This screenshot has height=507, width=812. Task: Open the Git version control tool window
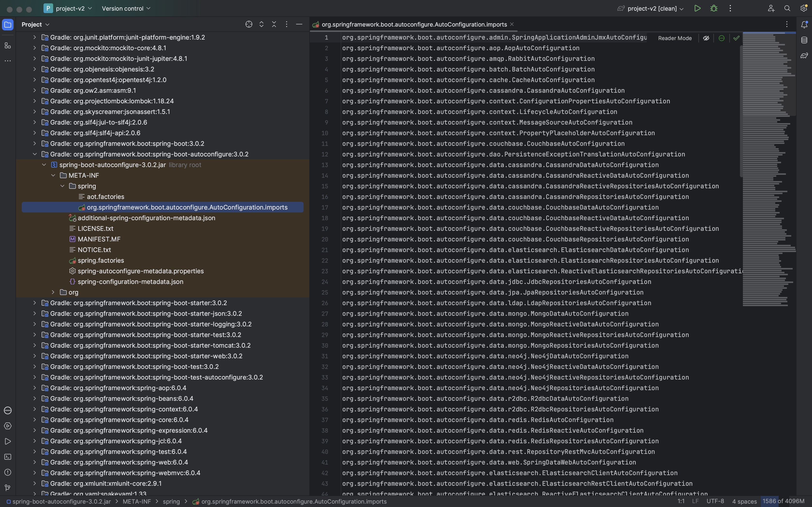pyautogui.click(x=8, y=487)
